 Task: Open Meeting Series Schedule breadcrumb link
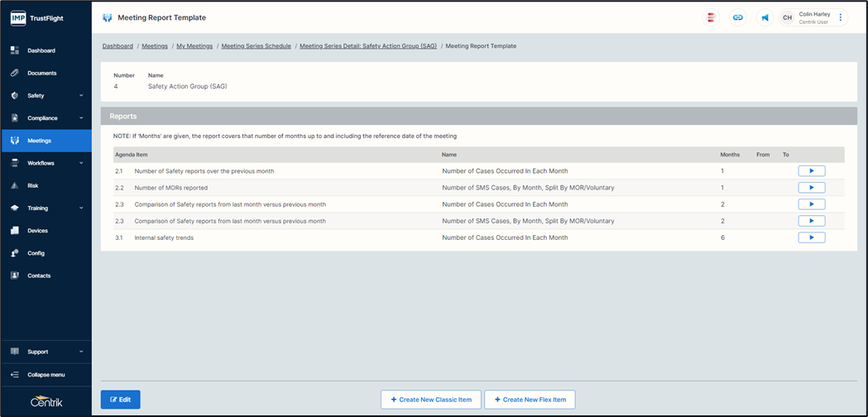[x=256, y=46]
